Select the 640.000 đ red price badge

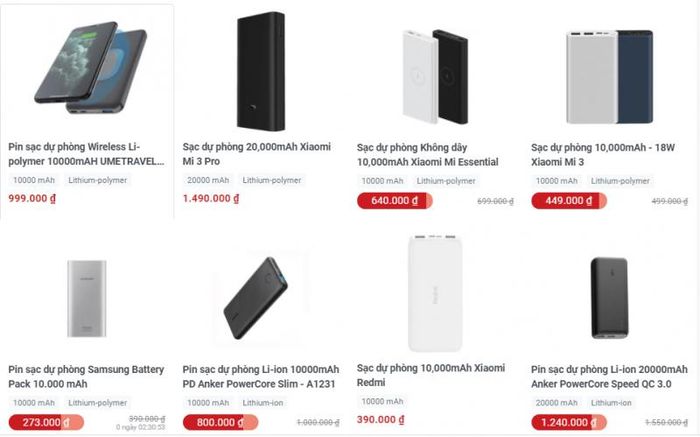395,201
